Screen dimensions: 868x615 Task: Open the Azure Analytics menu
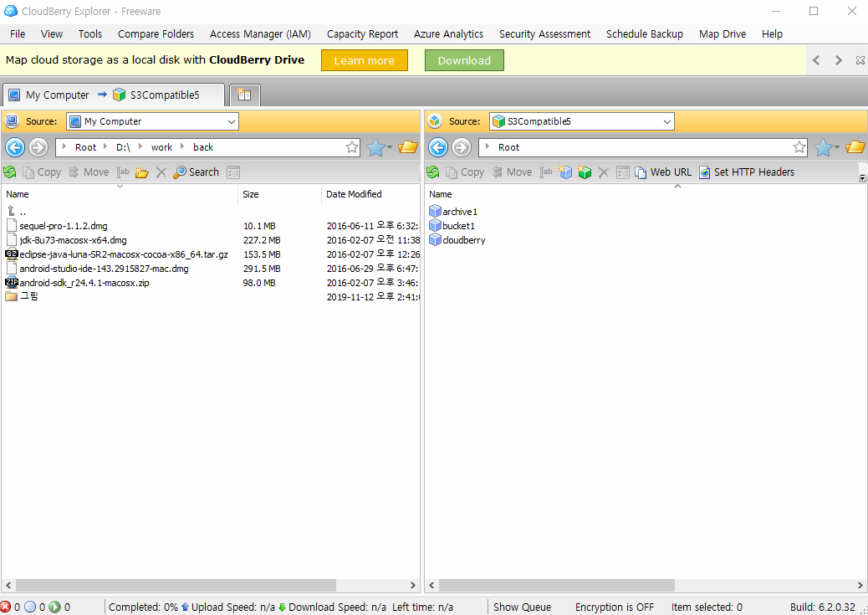point(448,33)
